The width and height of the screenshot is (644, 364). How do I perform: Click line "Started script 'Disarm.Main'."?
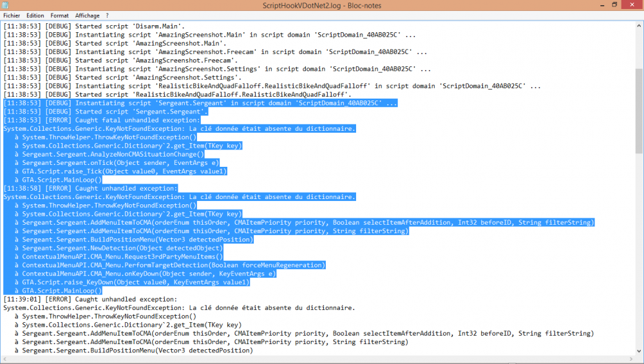[x=94, y=26]
